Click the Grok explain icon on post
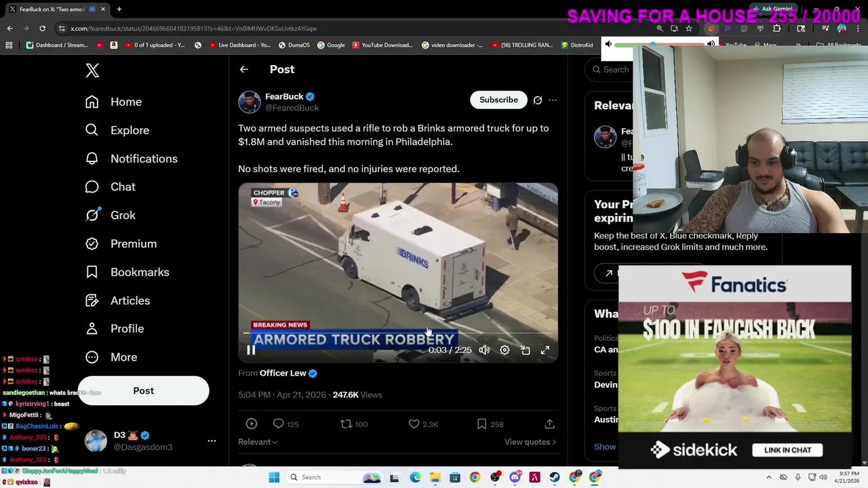The height and width of the screenshot is (488, 868). point(537,100)
